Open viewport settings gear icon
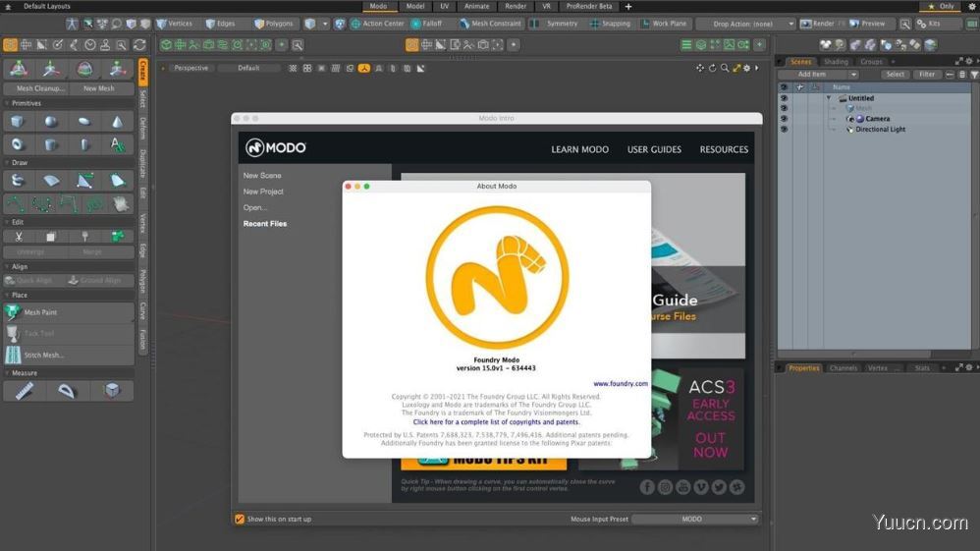Screen dimensions: 980x551 (x=746, y=68)
